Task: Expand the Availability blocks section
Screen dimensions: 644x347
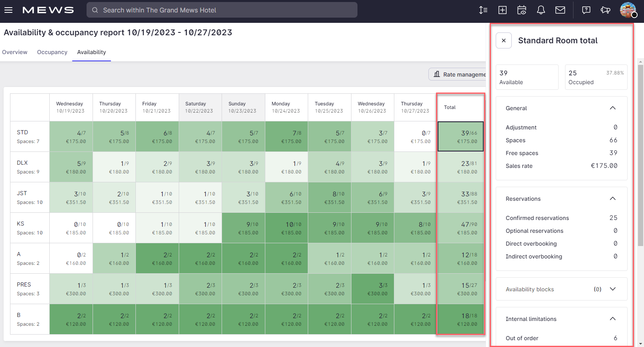Action: point(612,289)
